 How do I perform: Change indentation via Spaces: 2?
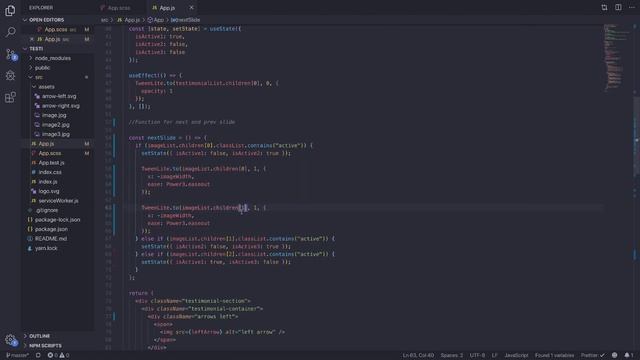pyautogui.click(x=451, y=355)
